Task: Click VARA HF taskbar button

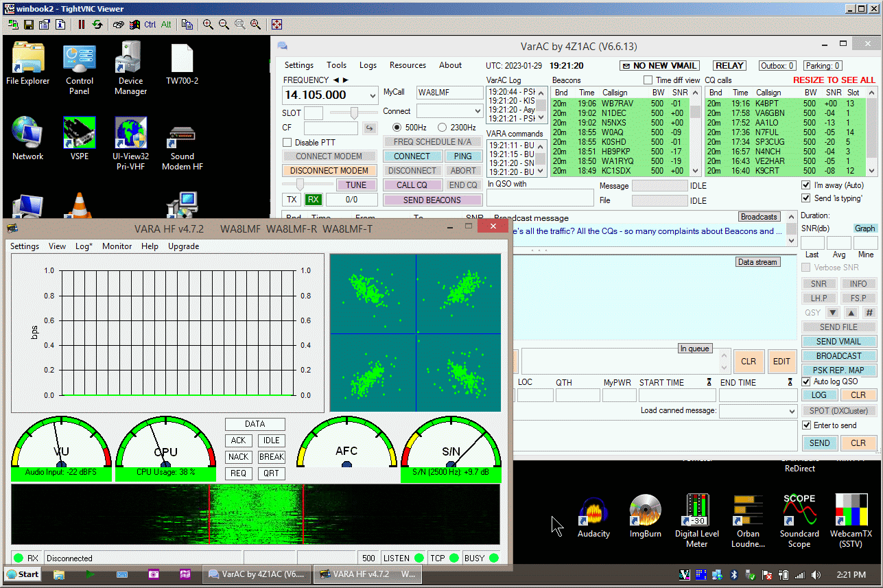Action: click(x=367, y=574)
